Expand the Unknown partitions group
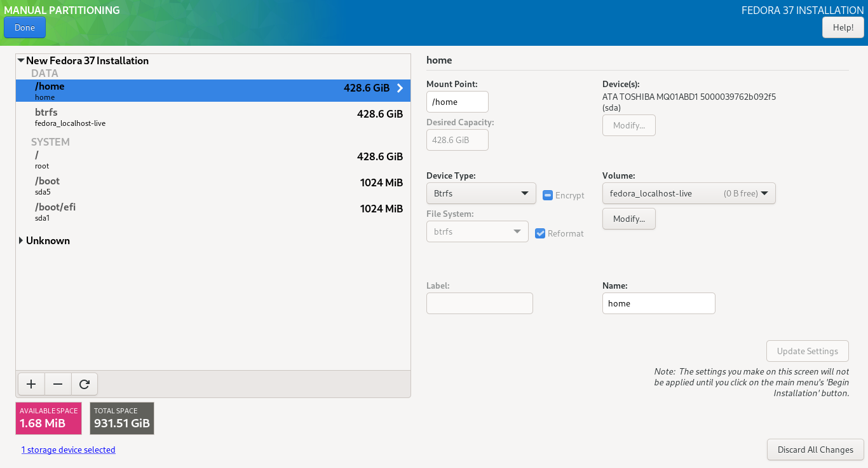The height and width of the screenshot is (468, 868). [x=21, y=241]
